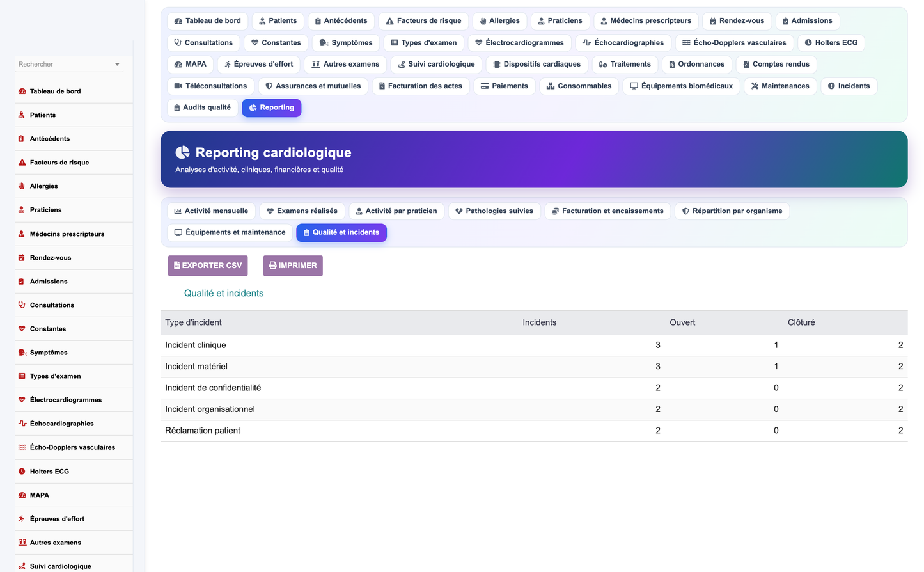This screenshot has width=924, height=572.
Task: Click the Pathologies suivies heart icon
Action: click(x=458, y=211)
